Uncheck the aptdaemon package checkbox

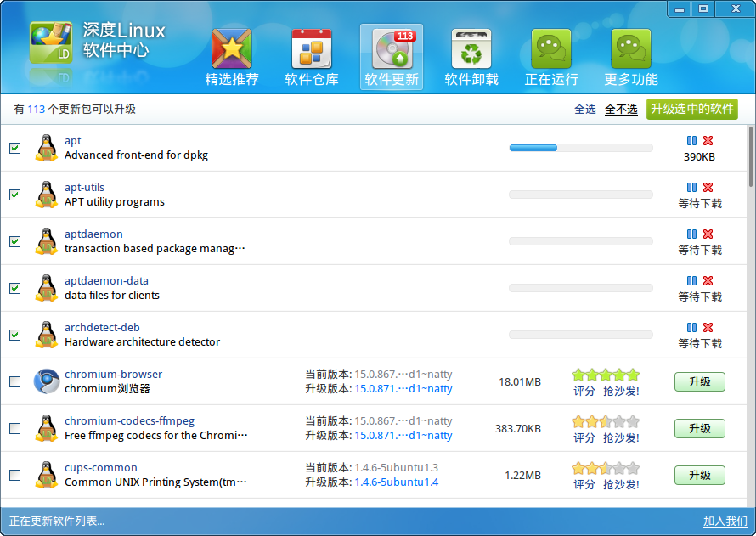[15, 241]
